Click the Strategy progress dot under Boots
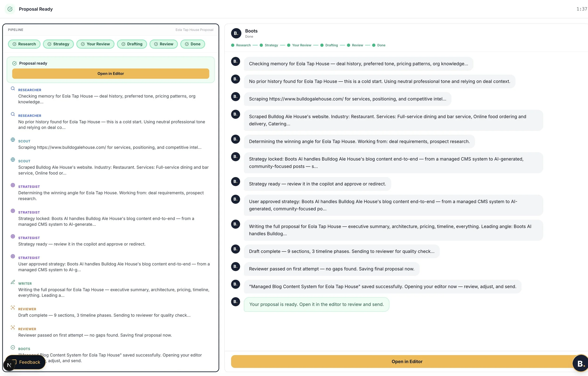Image resolution: width=588 pixels, height=376 pixels. [x=261, y=45]
